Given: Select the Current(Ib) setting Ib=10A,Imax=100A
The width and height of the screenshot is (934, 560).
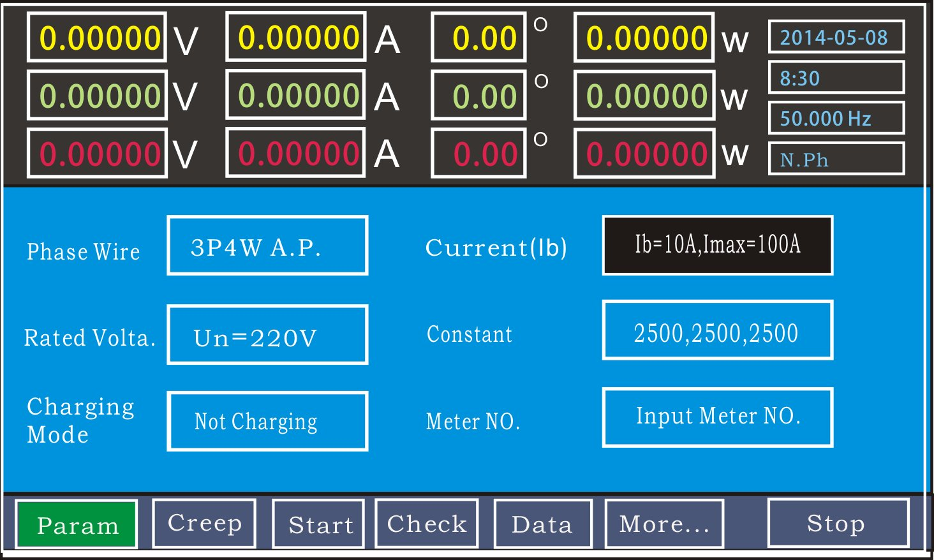Looking at the screenshot, I should (x=717, y=244).
